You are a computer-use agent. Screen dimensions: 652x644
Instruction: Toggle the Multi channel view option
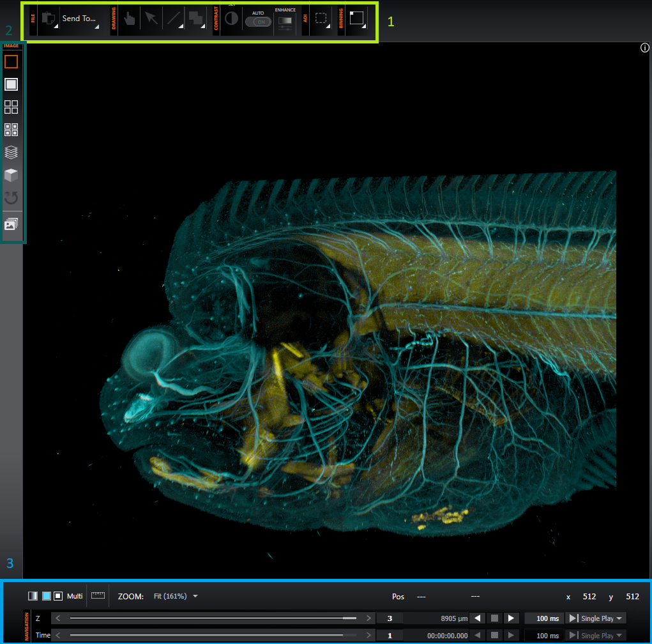[75, 596]
